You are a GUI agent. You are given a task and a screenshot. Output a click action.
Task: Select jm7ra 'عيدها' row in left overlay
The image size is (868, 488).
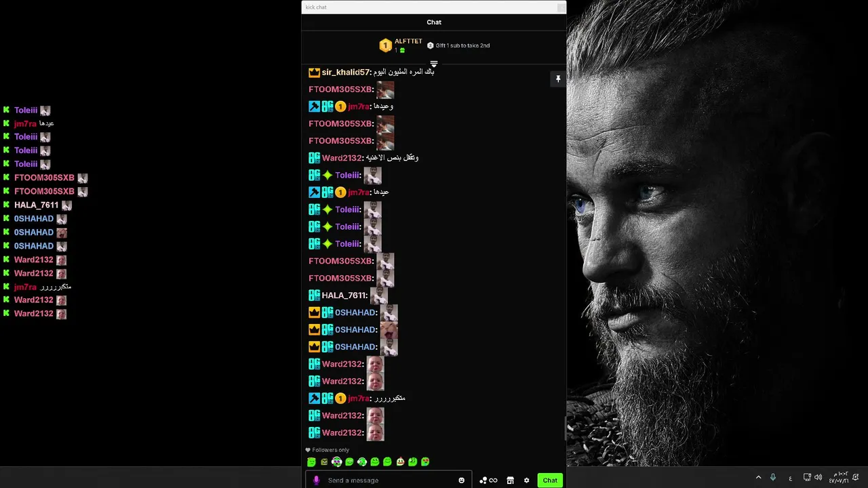click(28, 123)
